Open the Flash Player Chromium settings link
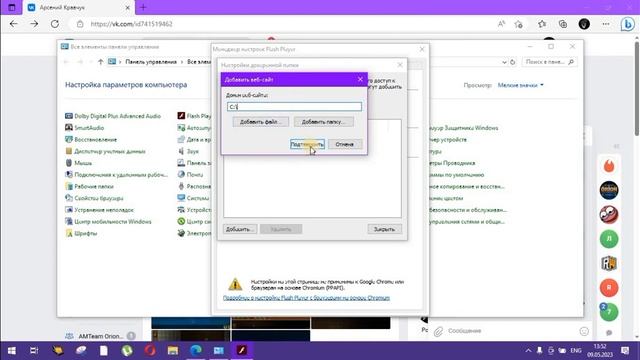The image size is (640, 360). pos(306,298)
